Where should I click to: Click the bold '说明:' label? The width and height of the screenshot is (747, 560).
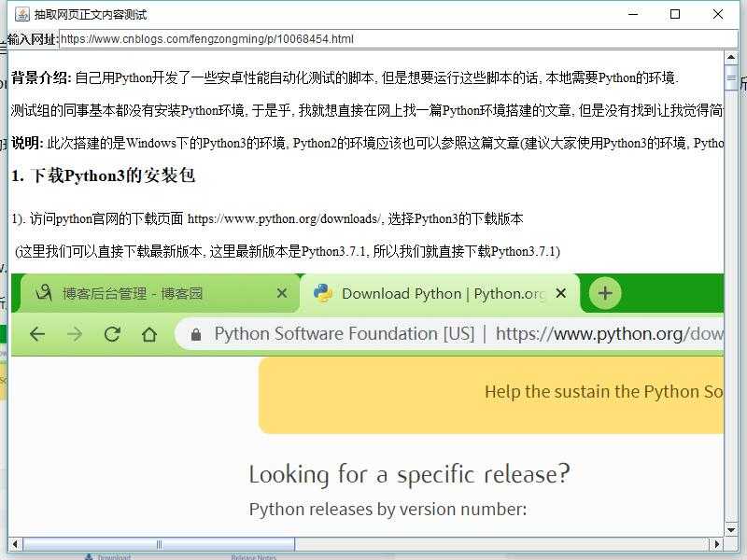coord(28,143)
